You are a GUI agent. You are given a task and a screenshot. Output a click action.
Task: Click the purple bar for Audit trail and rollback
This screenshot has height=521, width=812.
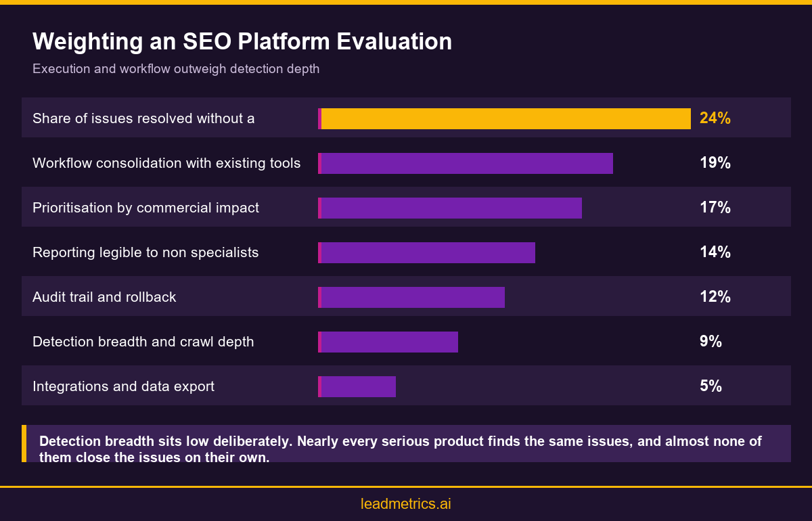tap(411, 297)
